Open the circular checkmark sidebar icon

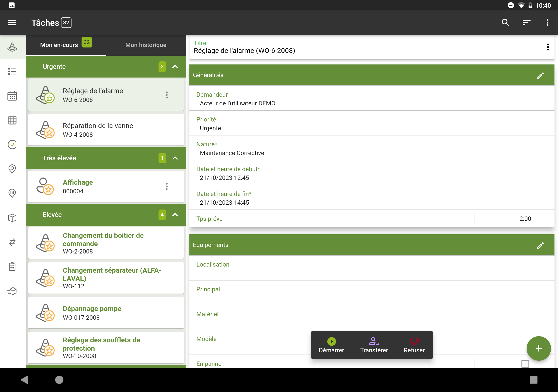tap(12, 145)
